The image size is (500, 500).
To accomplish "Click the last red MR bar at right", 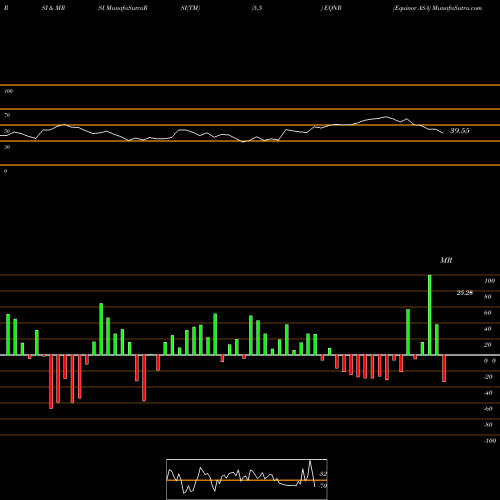I will point(444,368).
